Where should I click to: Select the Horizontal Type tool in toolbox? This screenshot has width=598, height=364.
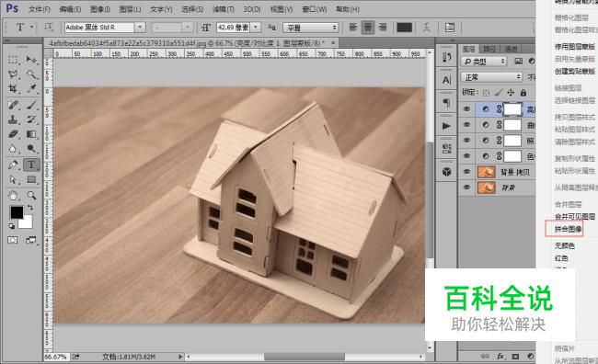(x=31, y=165)
